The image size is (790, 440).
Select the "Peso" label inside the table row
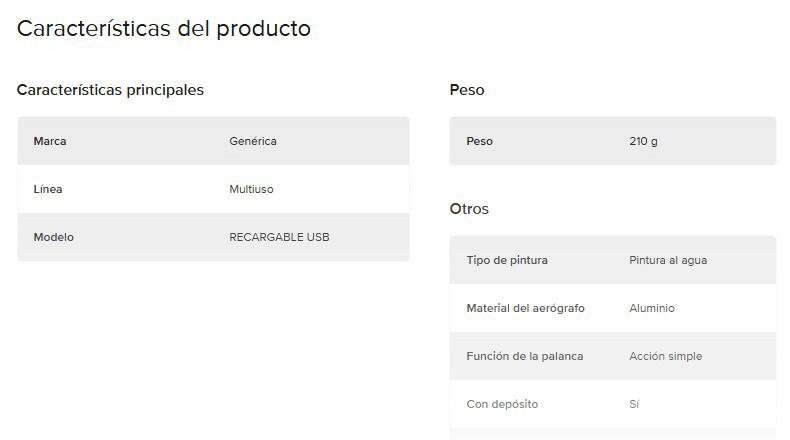coord(480,141)
